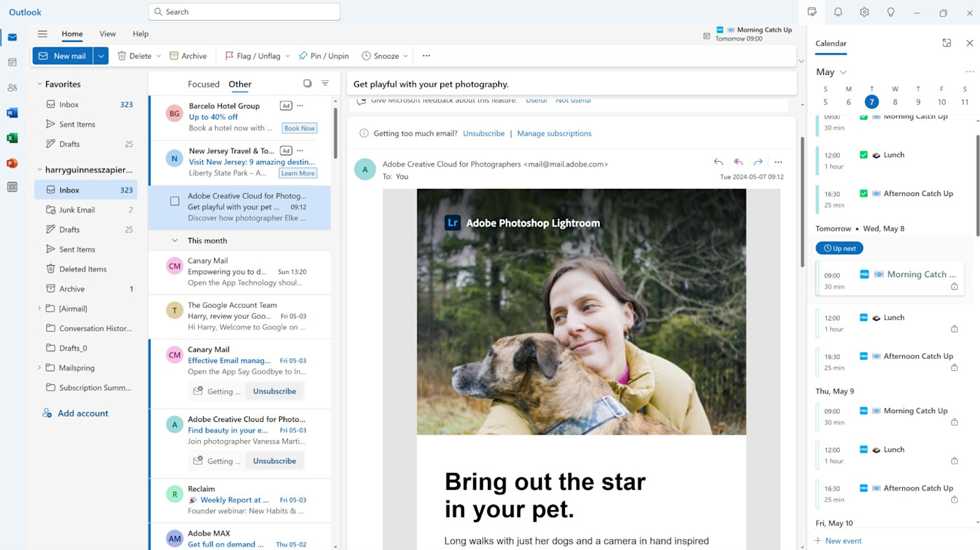Expand the New mail dropdown arrow
980x550 pixels.
click(101, 56)
